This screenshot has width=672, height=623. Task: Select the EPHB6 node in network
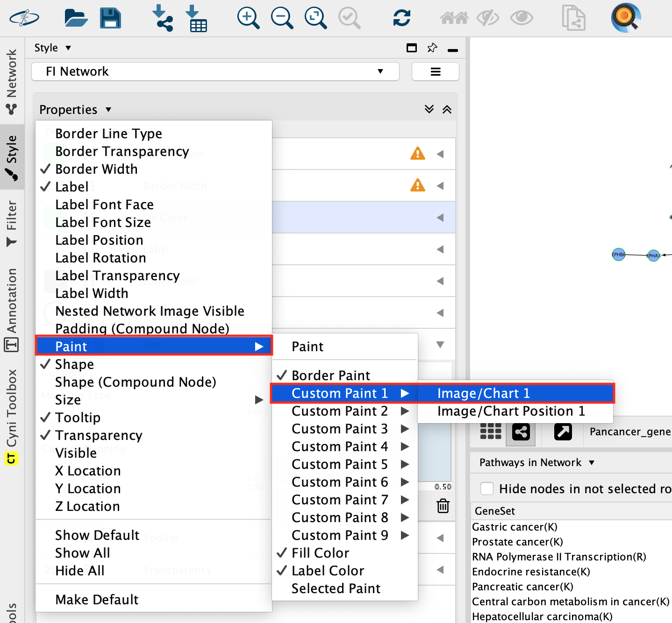(x=618, y=255)
